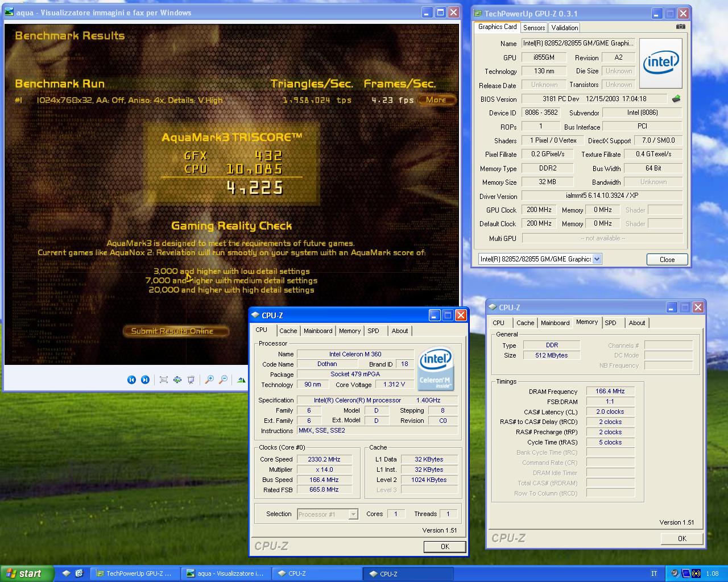Click 'Intel Celeron M 360' name field

coord(355,354)
